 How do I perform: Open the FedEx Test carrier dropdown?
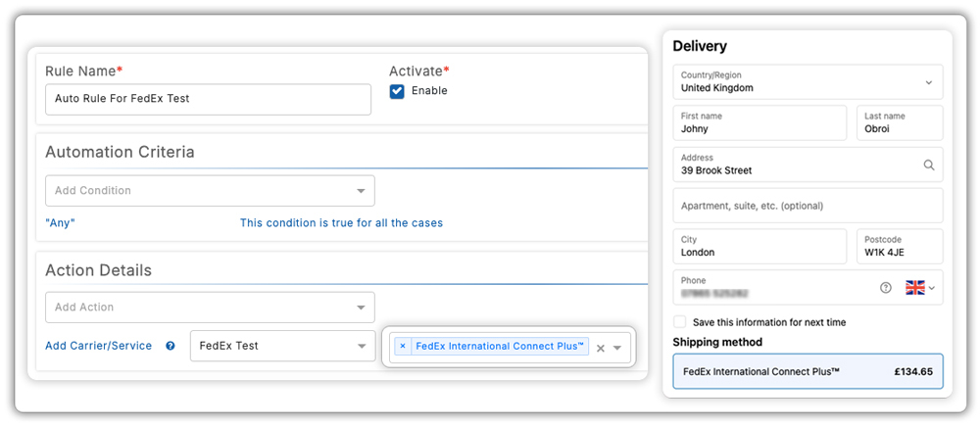tap(282, 346)
